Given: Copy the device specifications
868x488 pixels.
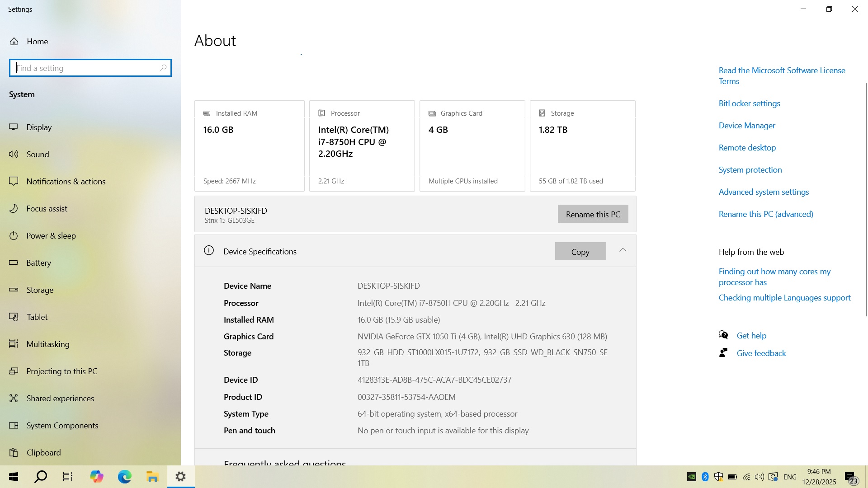Looking at the screenshot, I should pos(580,252).
